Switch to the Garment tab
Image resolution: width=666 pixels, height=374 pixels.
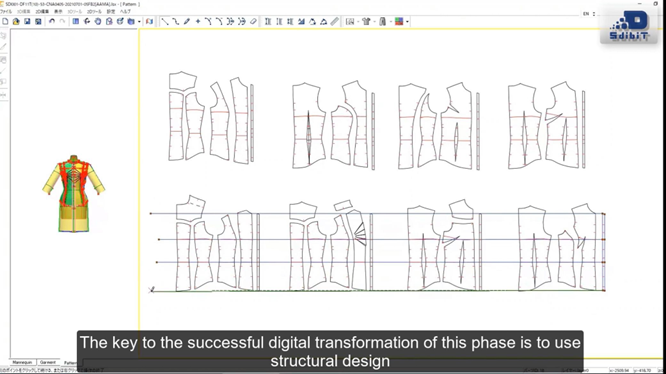tap(48, 362)
